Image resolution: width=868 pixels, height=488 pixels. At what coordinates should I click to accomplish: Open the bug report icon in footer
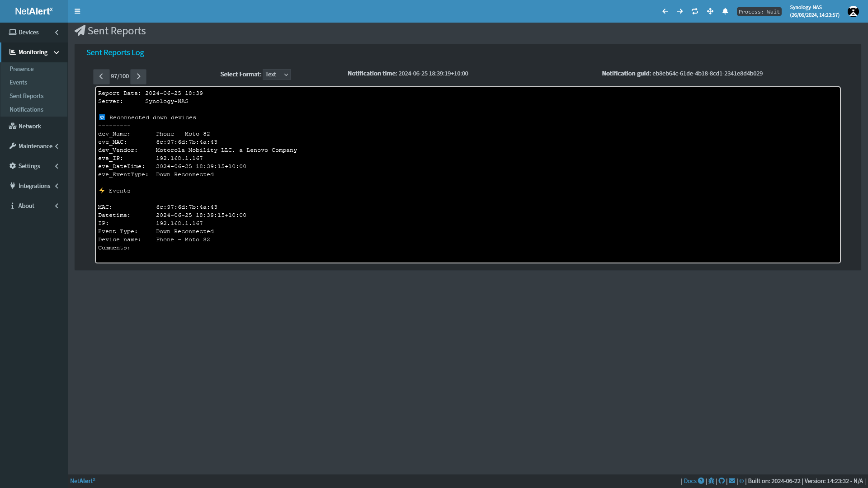[711, 481]
